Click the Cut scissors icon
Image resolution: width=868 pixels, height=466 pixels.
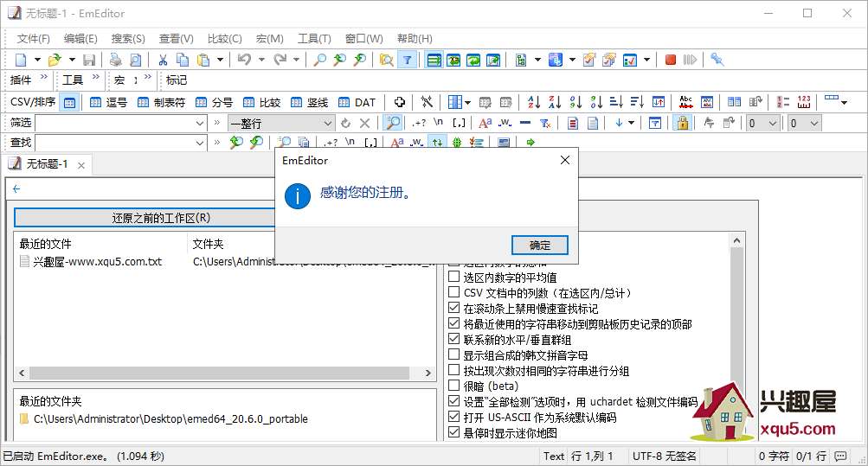[x=163, y=60]
